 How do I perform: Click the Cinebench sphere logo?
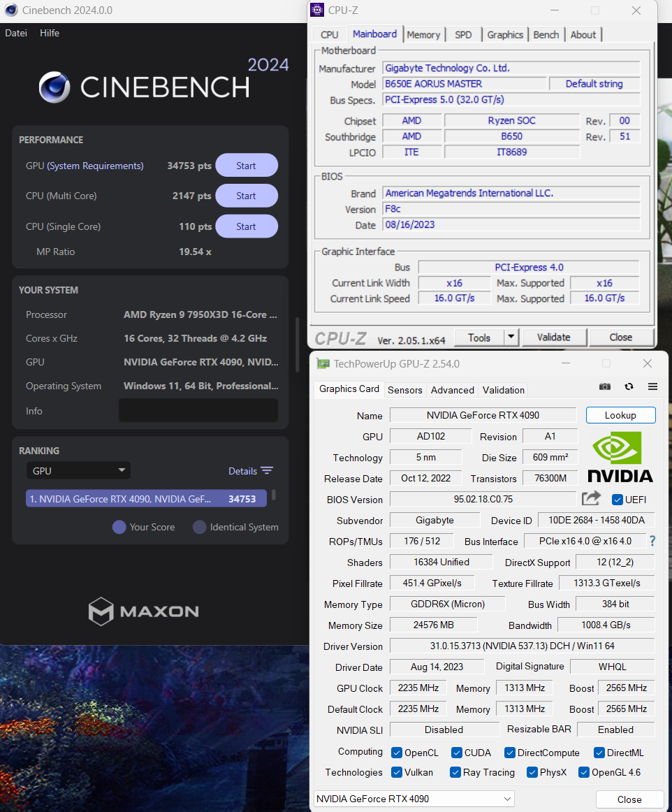coord(54,87)
